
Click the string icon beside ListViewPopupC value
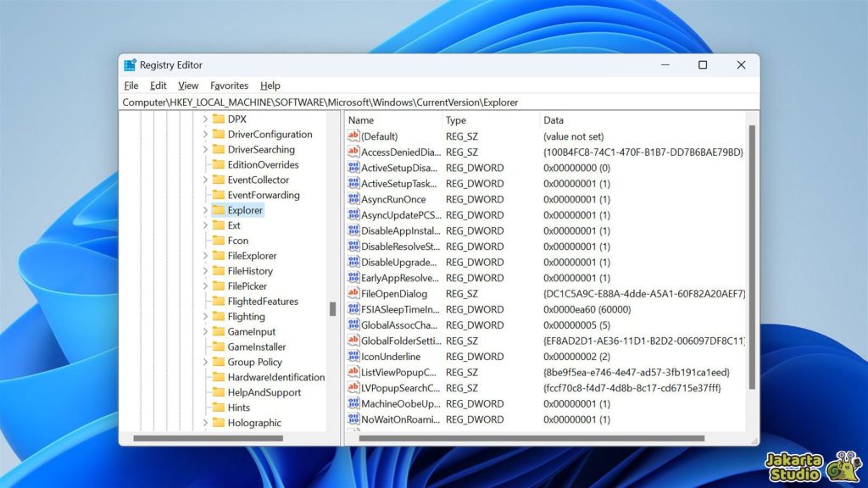[x=354, y=372]
